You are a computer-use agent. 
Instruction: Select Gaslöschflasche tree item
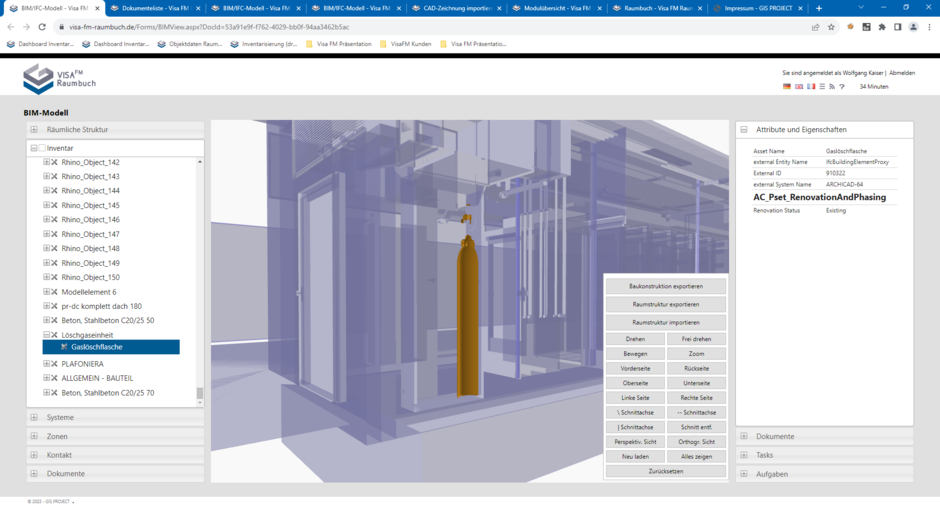coord(111,347)
